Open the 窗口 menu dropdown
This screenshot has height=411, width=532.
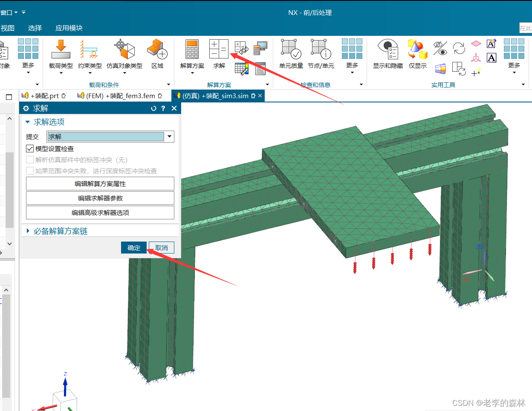(x=9, y=12)
